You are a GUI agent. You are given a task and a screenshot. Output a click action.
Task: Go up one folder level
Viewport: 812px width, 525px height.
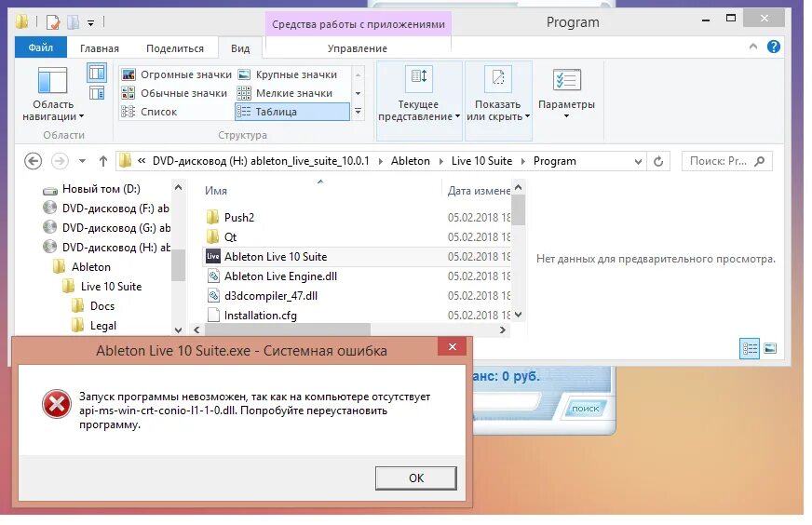click(x=103, y=161)
